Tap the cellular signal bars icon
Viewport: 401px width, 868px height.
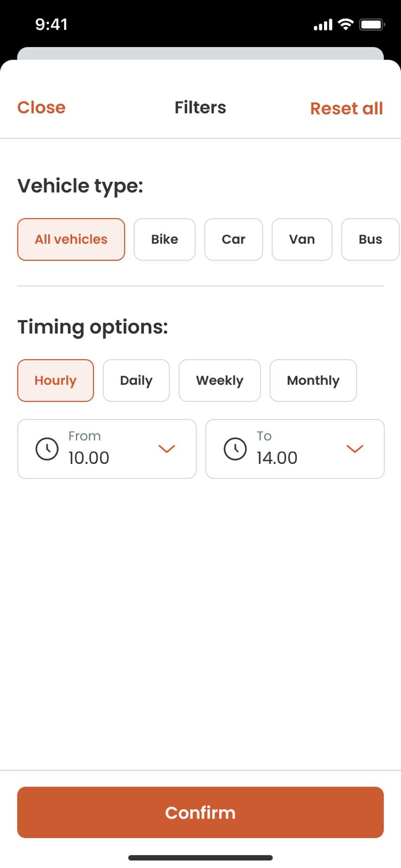coord(323,25)
